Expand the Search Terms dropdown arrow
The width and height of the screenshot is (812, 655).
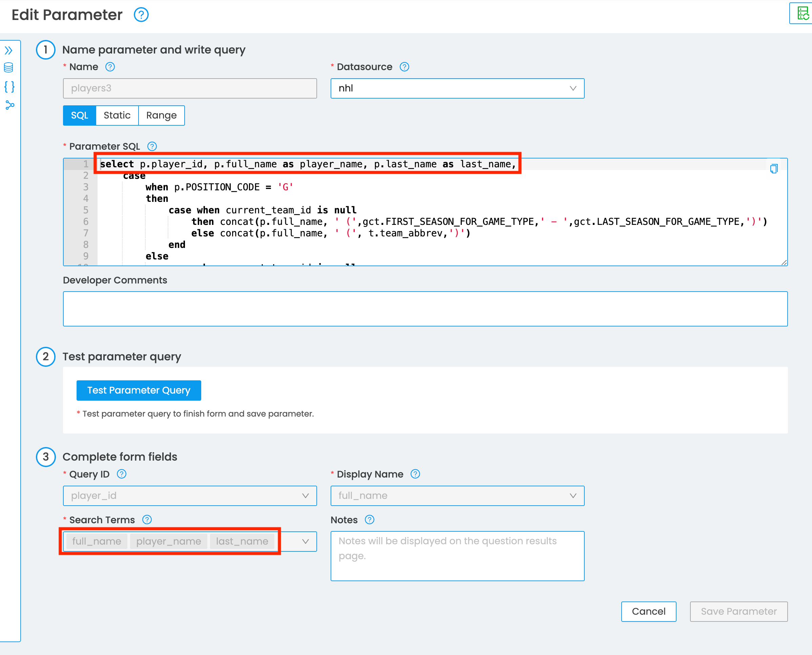305,542
